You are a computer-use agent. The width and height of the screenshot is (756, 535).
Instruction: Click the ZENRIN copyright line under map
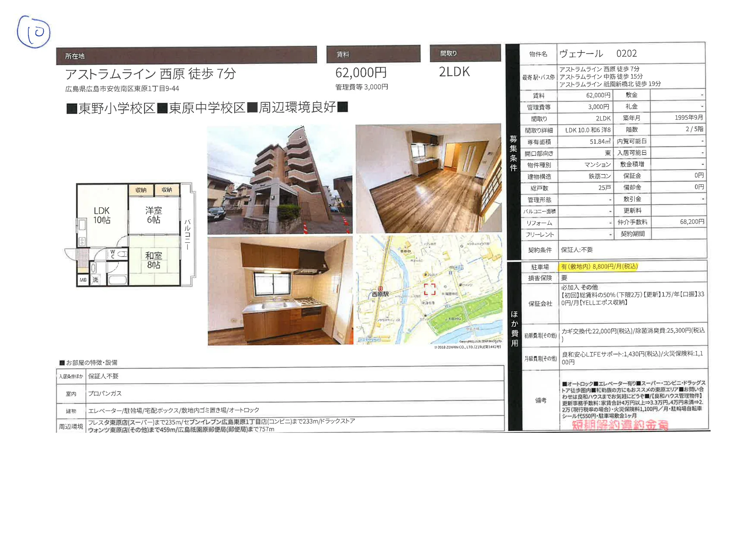pos(467,347)
